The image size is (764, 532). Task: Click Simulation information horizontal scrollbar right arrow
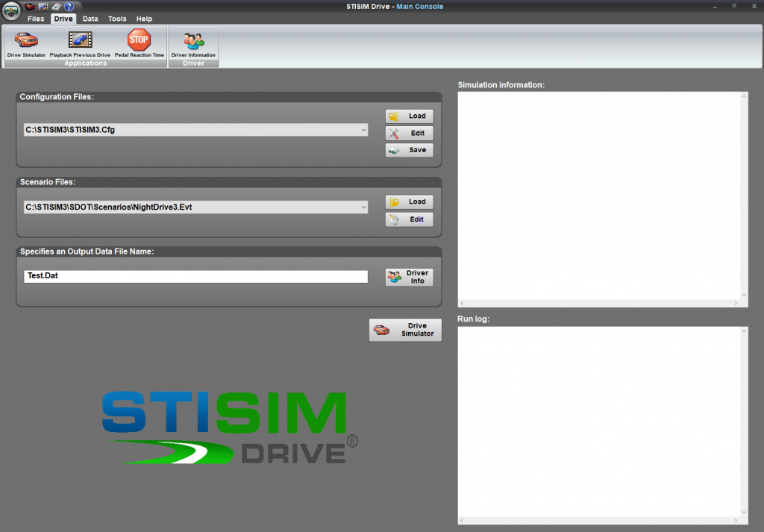(736, 303)
